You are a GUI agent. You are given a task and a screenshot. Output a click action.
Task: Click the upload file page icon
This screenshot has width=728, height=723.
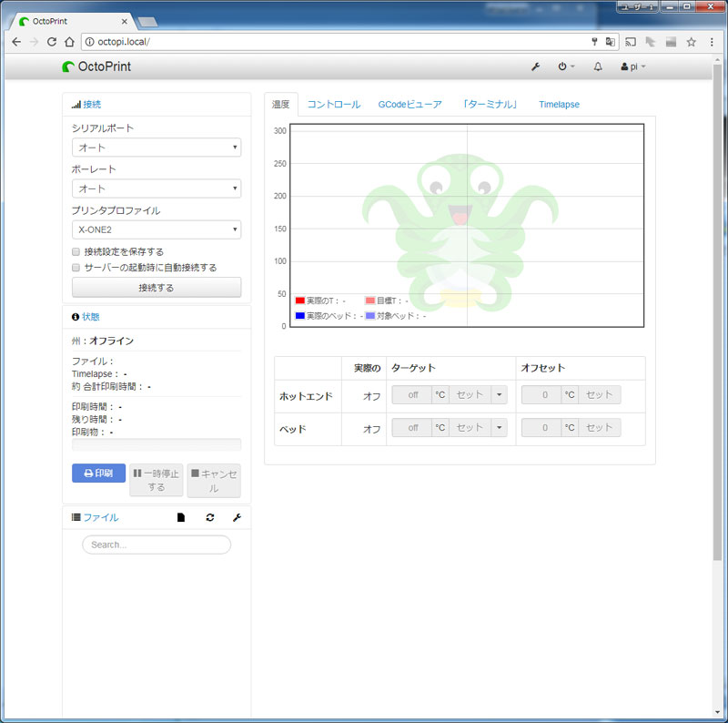pyautogui.click(x=181, y=517)
